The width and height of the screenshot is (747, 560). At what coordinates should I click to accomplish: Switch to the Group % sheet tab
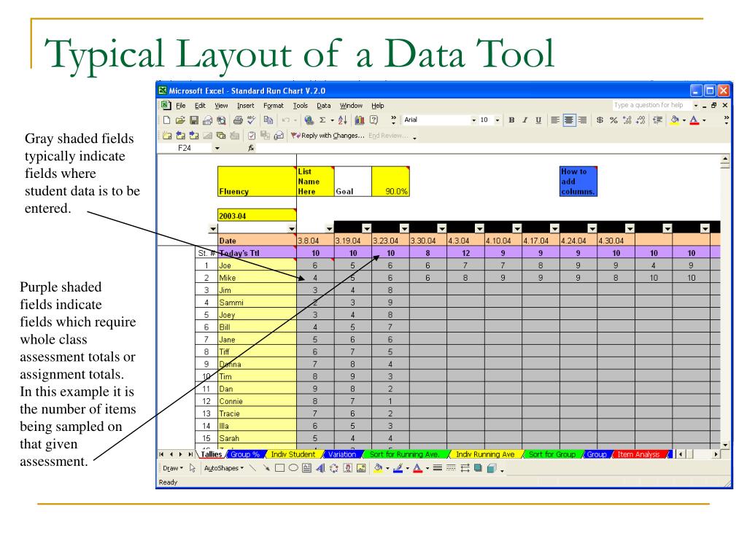point(245,454)
